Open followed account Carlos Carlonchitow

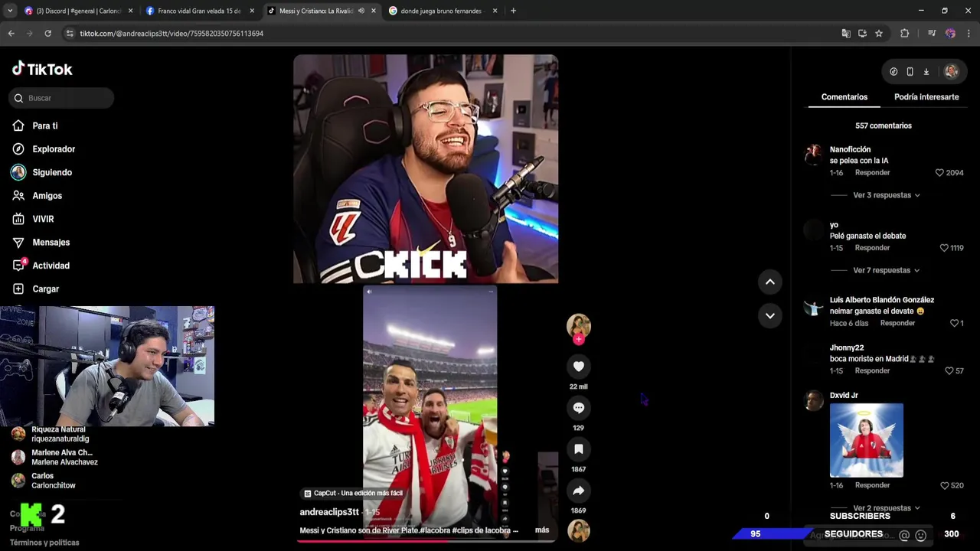click(53, 481)
